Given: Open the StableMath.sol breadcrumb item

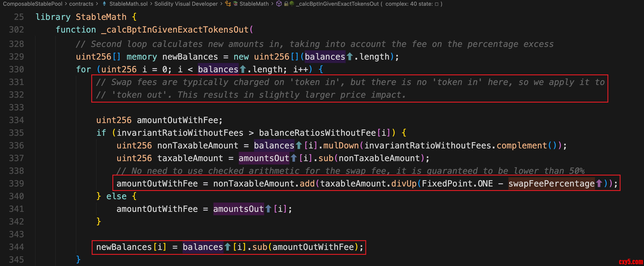Looking at the screenshot, I should point(128,4).
